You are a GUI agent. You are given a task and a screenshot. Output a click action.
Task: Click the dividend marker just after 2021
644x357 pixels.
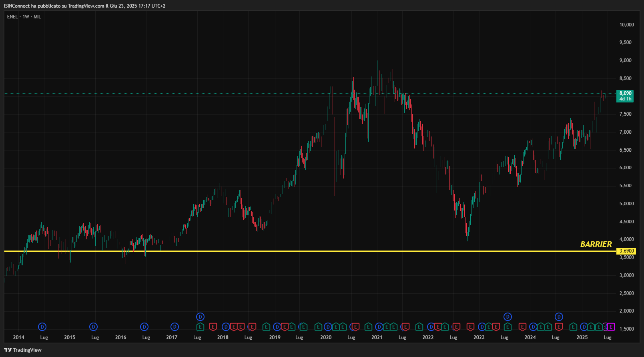click(x=379, y=327)
